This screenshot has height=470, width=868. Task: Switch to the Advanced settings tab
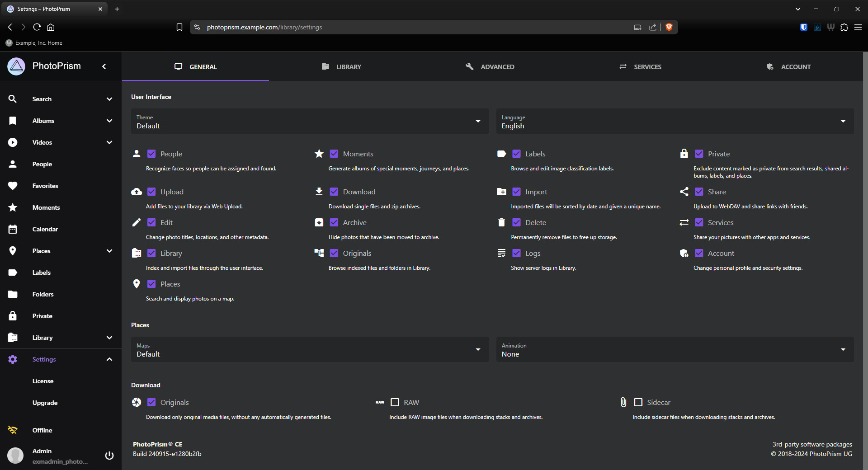490,67
